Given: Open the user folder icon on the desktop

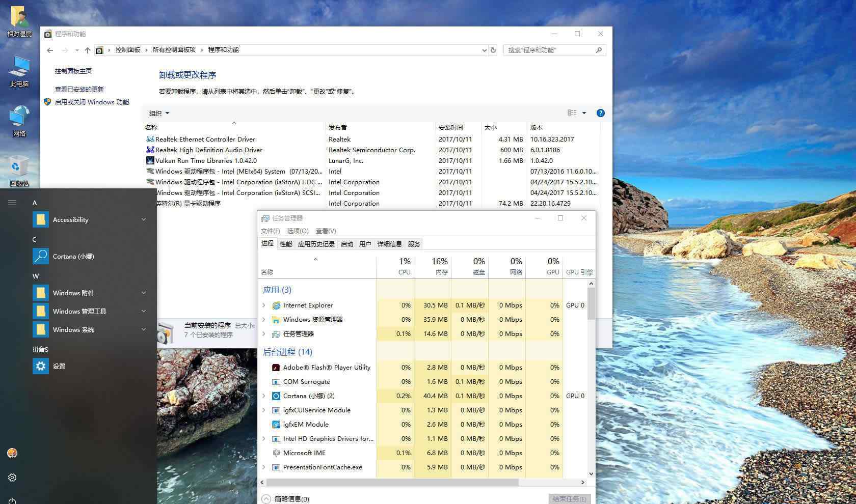Looking at the screenshot, I should pos(19,21).
